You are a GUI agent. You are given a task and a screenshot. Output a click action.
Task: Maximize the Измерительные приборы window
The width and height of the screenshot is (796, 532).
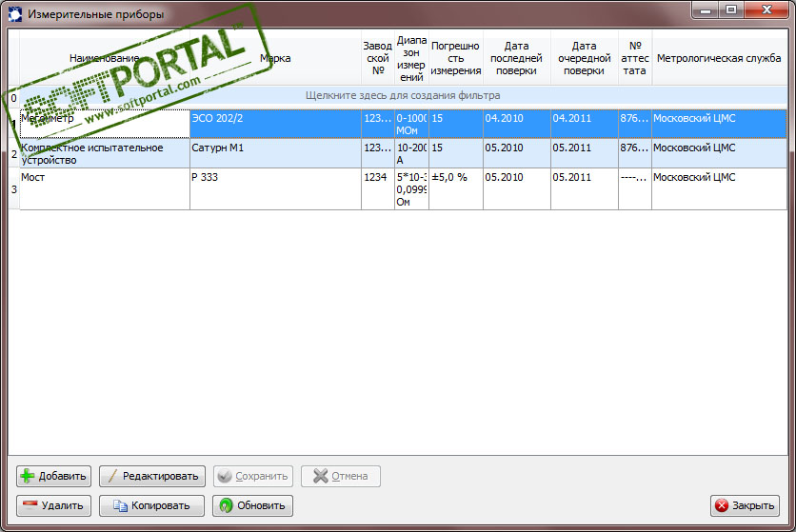coord(731,10)
